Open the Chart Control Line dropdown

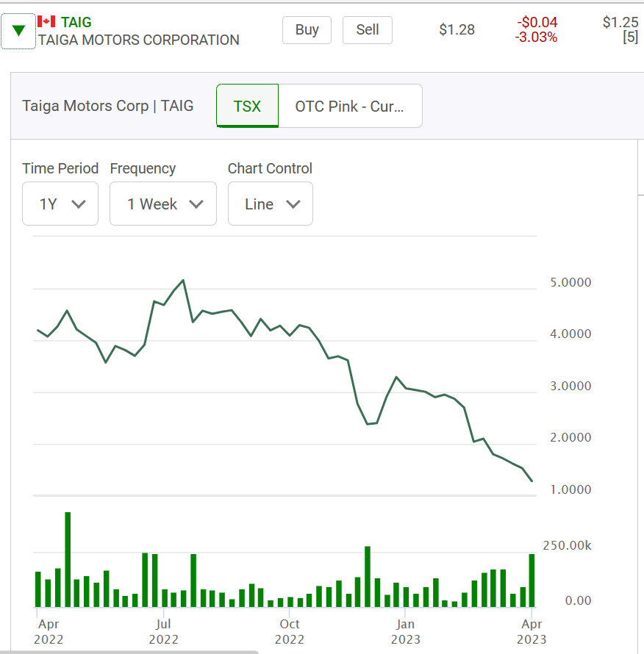[x=271, y=204]
